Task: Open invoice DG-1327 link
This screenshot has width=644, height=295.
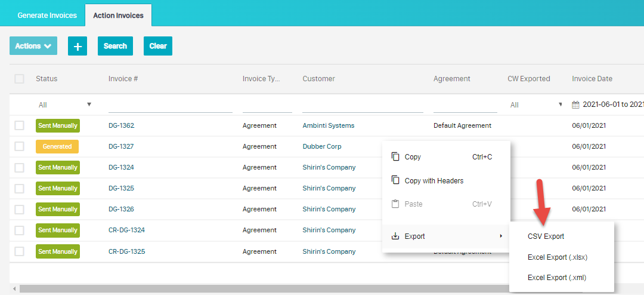Action: [x=121, y=146]
